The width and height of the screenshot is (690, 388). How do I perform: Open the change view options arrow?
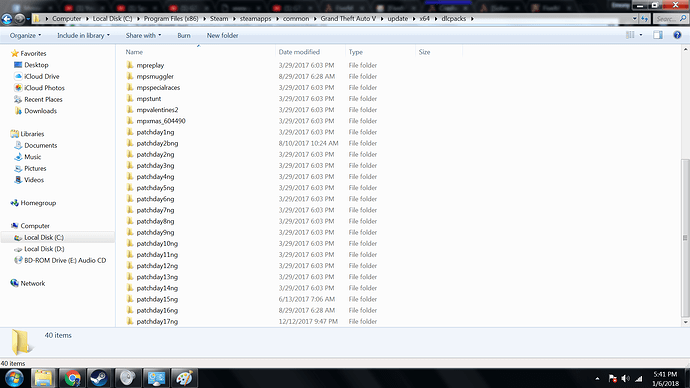641,35
